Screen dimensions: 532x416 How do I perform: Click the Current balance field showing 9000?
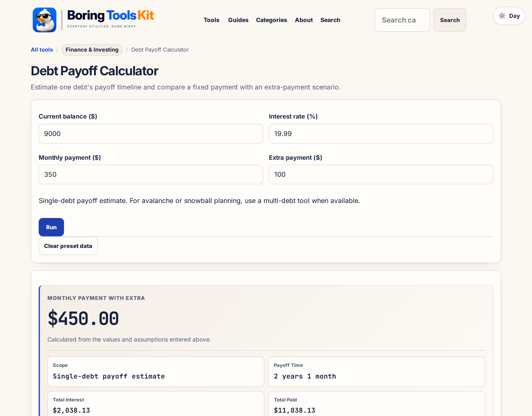(150, 134)
